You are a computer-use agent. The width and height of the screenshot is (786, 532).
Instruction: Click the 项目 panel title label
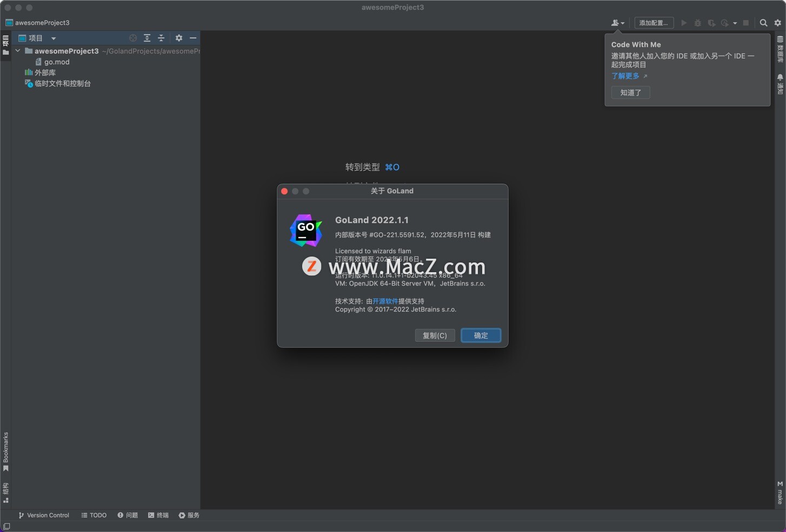(x=36, y=38)
